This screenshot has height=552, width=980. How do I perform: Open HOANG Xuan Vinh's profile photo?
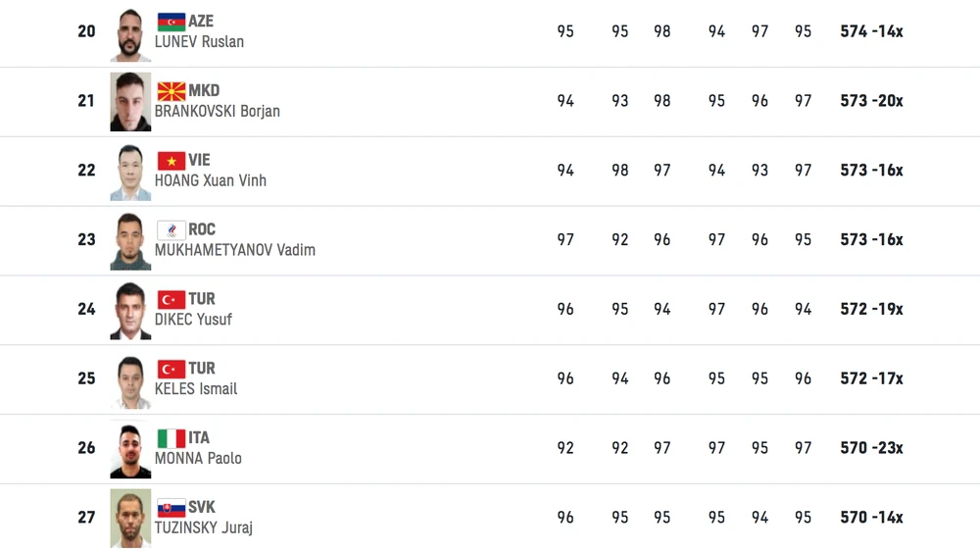pos(130,172)
